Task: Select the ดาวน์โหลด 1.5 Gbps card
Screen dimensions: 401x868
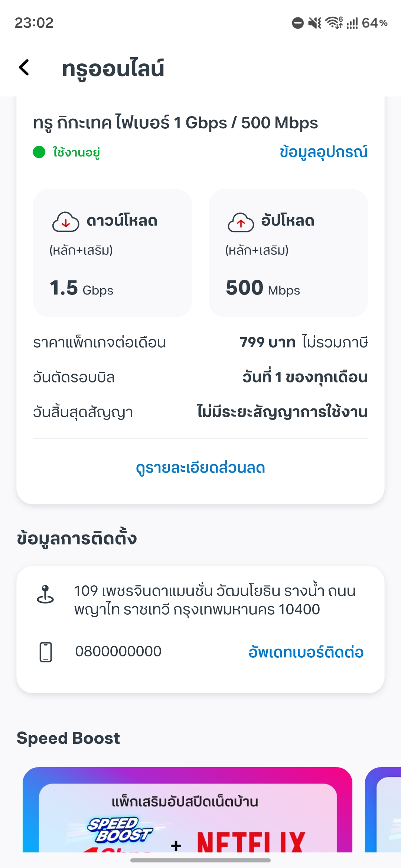Action: click(113, 253)
